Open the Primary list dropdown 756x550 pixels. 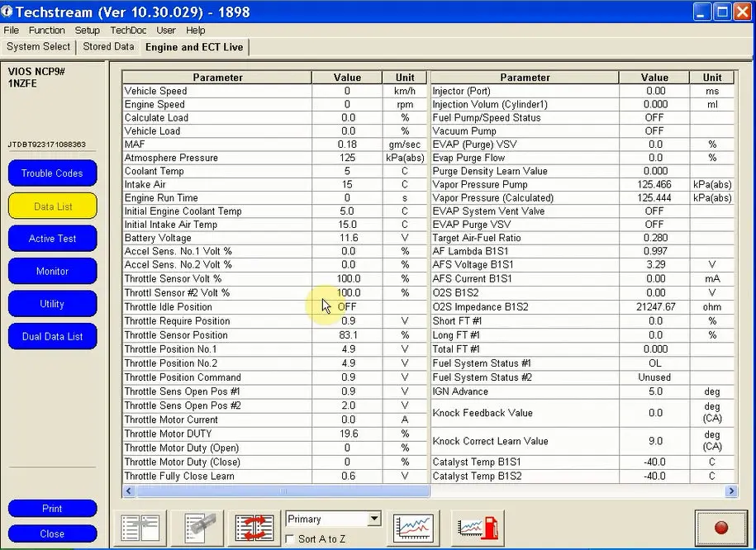(x=374, y=519)
